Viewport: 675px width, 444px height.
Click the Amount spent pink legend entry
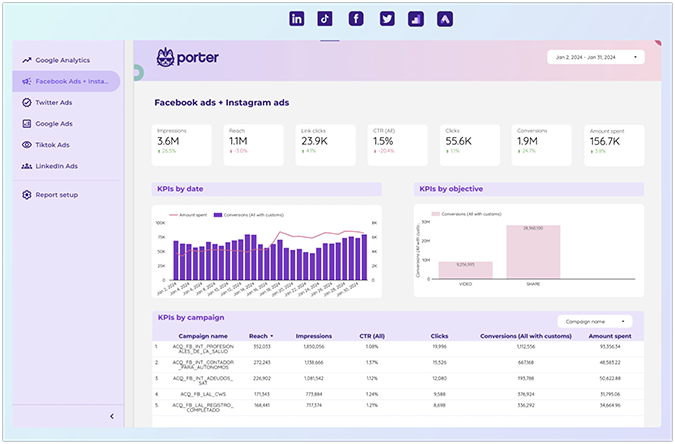(x=188, y=215)
